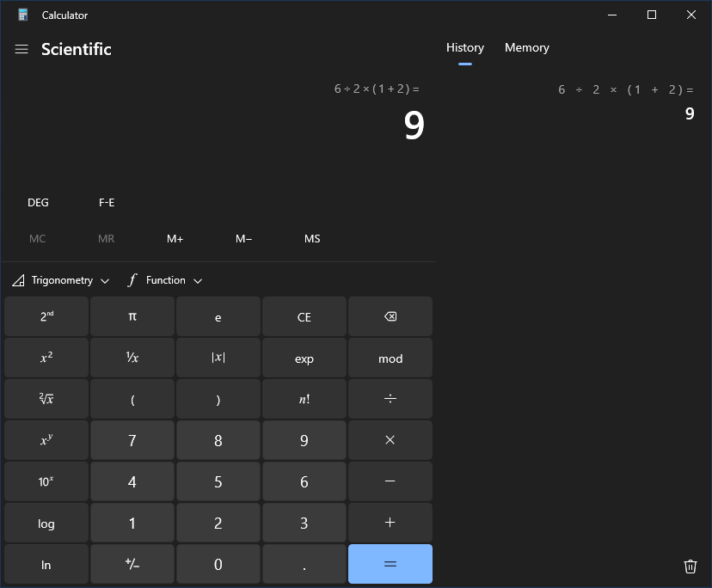712x588 pixels.
Task: Click the main display result 9
Action: click(x=414, y=126)
